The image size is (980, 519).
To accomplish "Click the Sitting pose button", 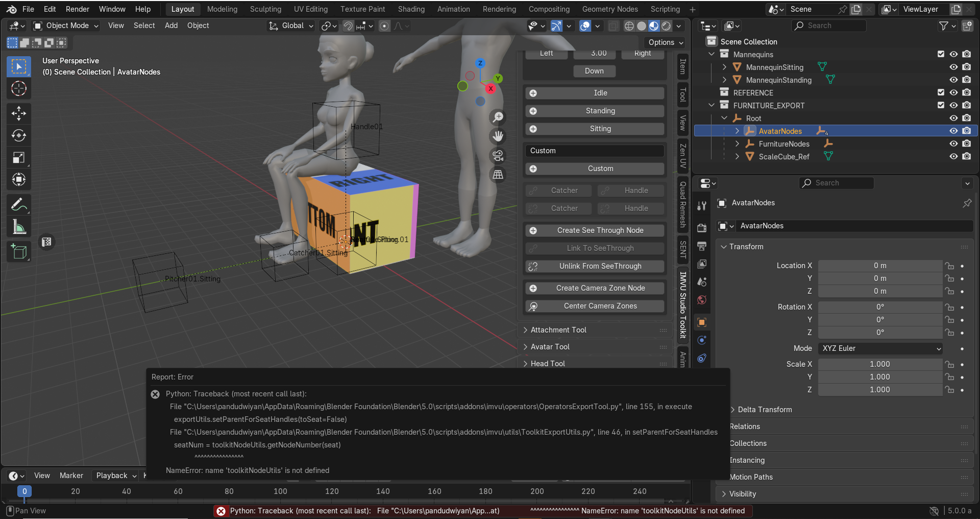I will 595,129.
